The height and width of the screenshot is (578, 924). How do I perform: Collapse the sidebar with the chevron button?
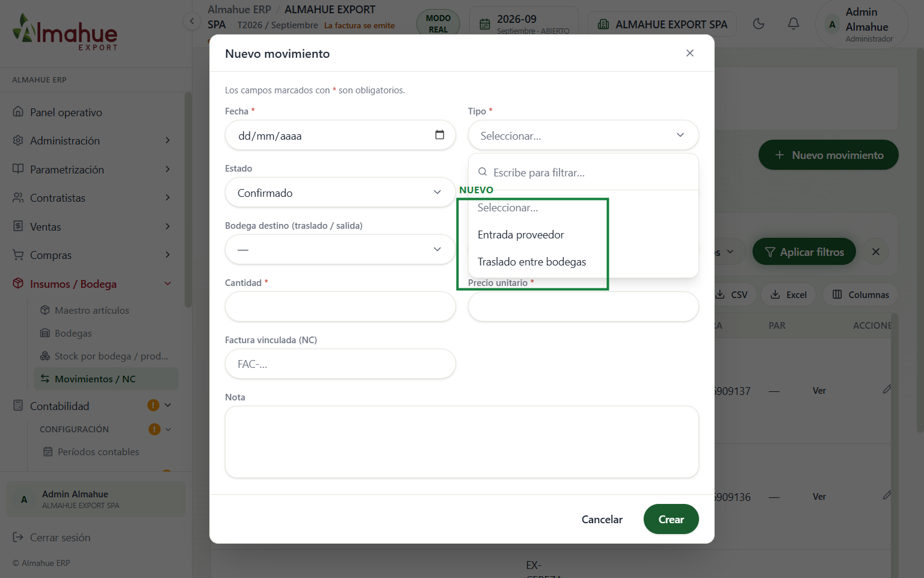192,22
